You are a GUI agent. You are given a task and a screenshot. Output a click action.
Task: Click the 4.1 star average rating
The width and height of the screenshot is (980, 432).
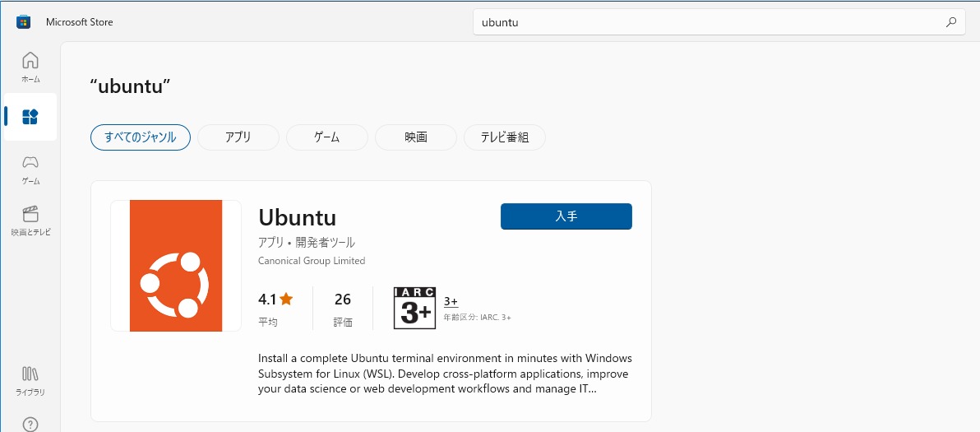275,300
